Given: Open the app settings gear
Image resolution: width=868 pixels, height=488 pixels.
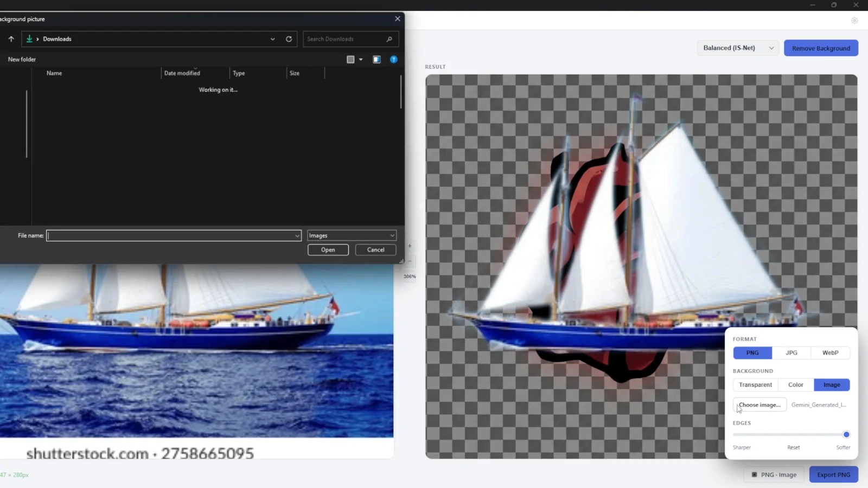Looking at the screenshot, I should coord(854,21).
